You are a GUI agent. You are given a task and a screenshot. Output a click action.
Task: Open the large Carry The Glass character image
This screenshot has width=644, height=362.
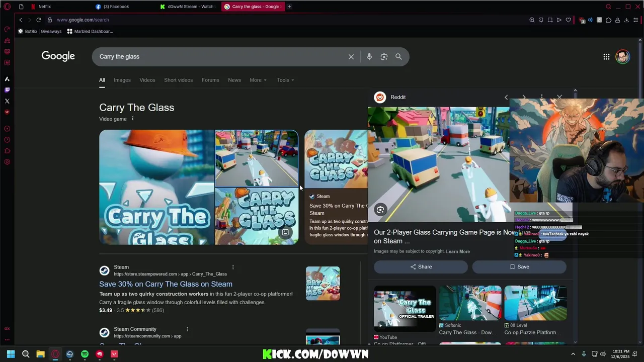click(x=156, y=187)
